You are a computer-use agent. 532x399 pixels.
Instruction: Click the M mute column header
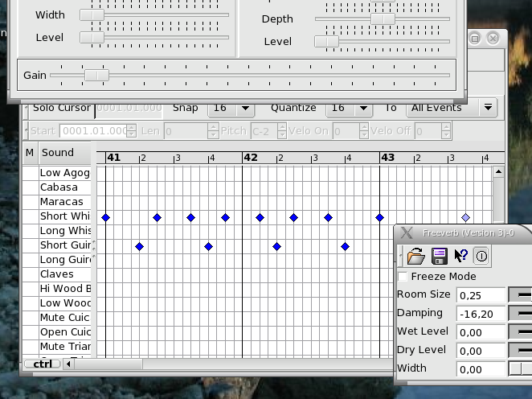(31, 153)
